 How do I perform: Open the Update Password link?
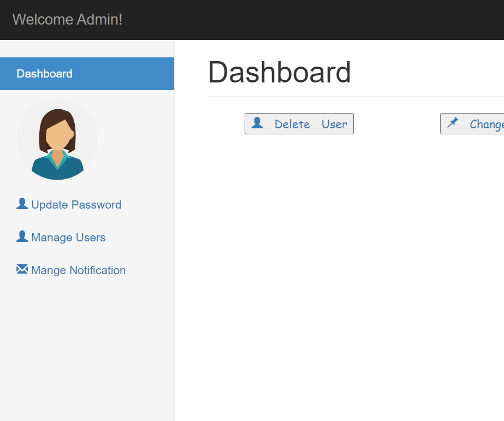click(76, 205)
